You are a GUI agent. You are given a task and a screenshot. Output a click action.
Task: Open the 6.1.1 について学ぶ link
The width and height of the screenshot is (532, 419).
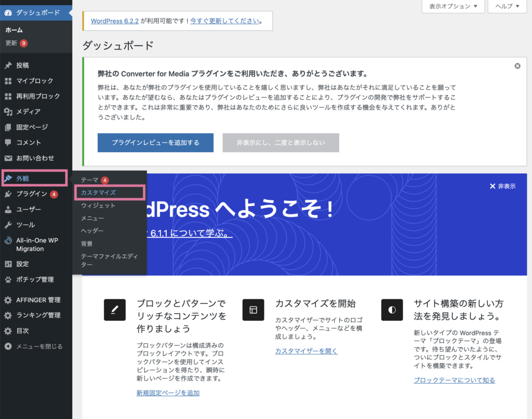point(189,233)
